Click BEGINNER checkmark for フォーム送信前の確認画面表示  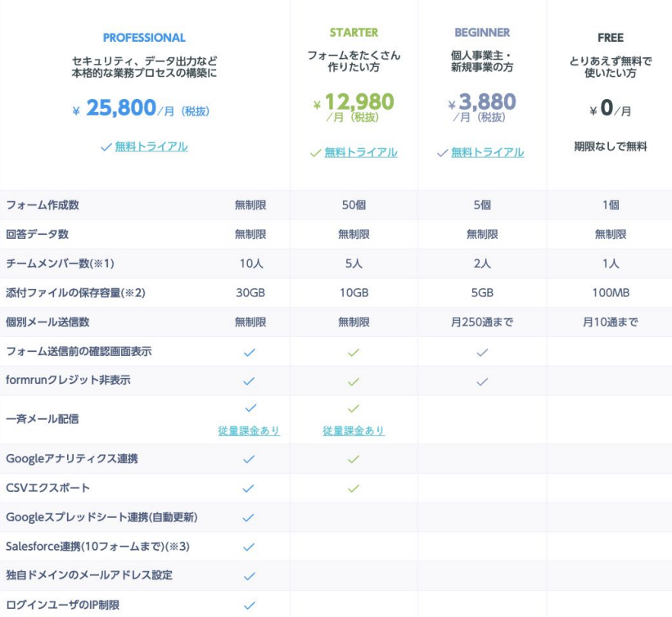click(482, 352)
